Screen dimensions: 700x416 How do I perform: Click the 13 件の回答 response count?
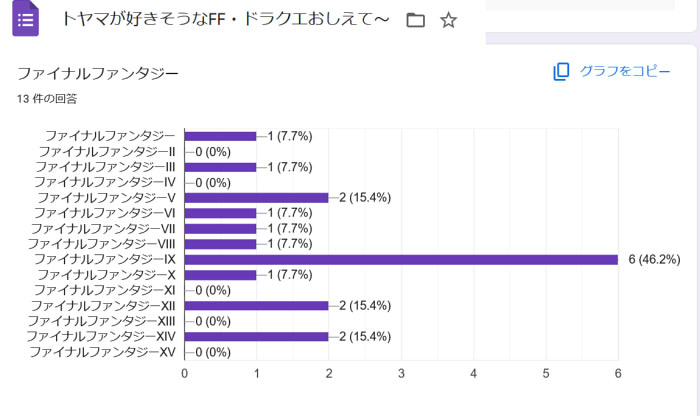(47, 99)
